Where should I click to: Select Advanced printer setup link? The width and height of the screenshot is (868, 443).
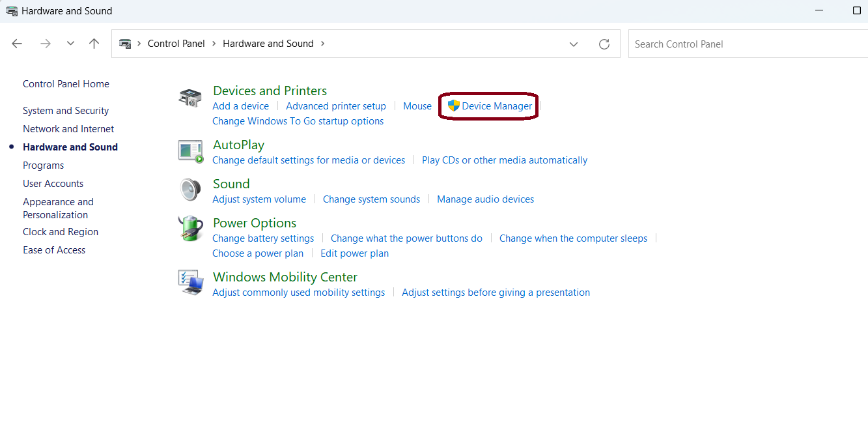[x=336, y=106]
